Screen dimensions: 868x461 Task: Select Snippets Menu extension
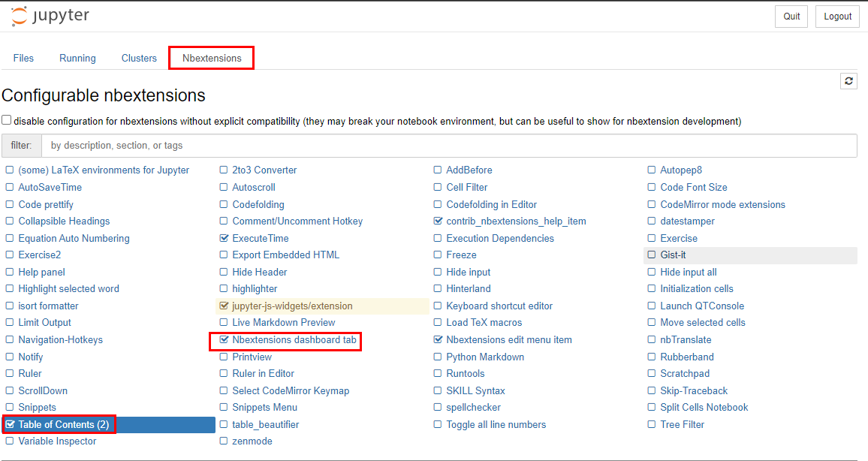coord(264,408)
